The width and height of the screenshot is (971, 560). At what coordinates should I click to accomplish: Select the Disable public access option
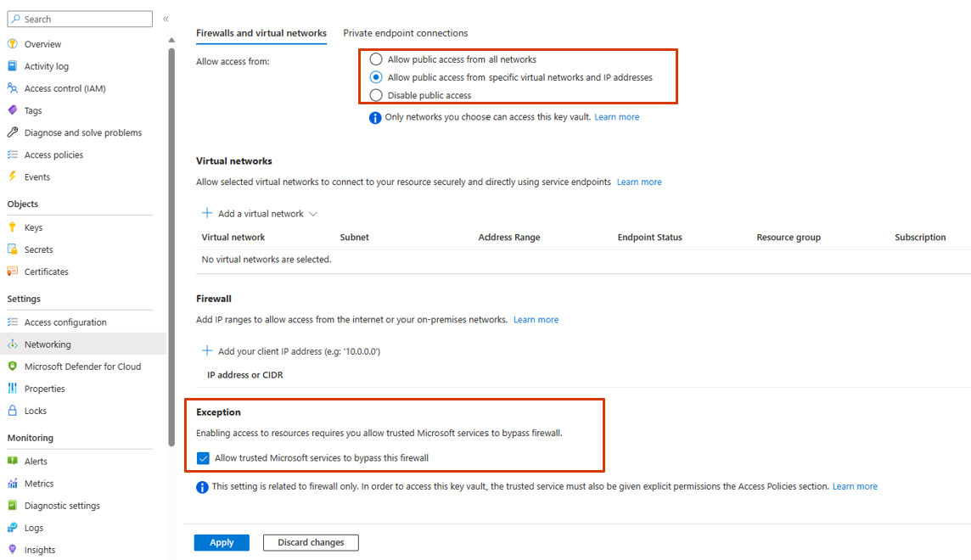[376, 95]
